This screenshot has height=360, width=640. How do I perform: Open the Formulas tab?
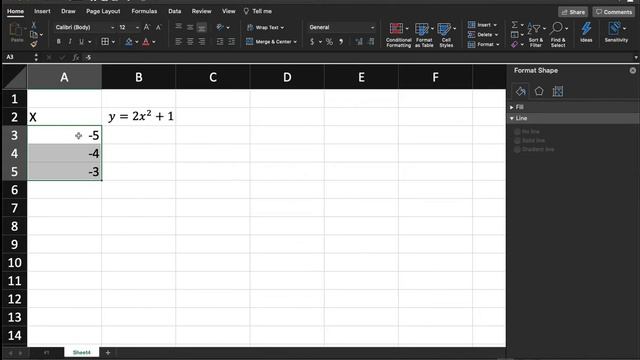coord(144,11)
